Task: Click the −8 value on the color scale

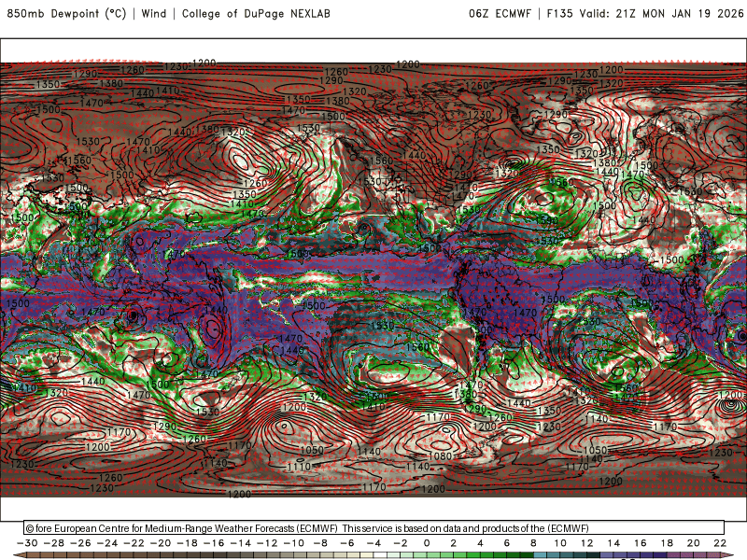Action: (x=320, y=543)
